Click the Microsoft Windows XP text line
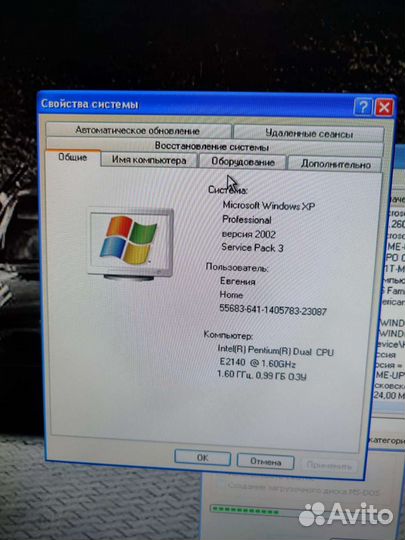This screenshot has height=540, width=405. (x=269, y=206)
